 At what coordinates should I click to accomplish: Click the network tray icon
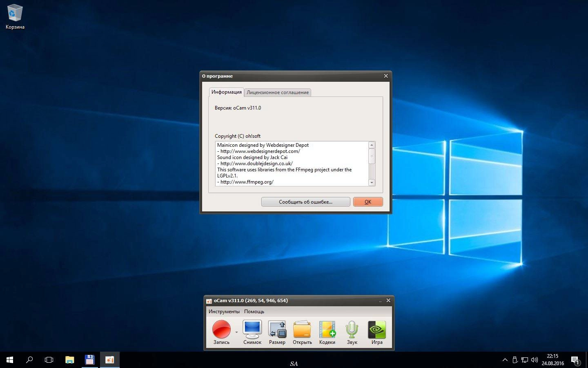tap(525, 360)
